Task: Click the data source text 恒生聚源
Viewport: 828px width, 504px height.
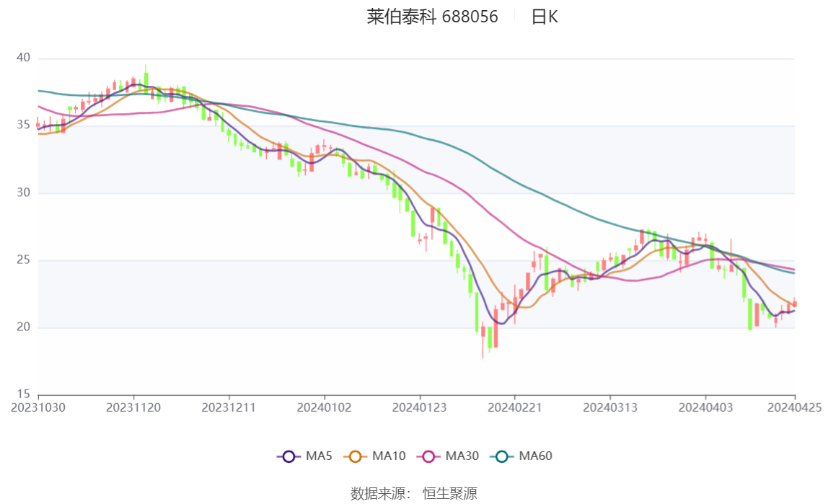Action: coord(450,494)
